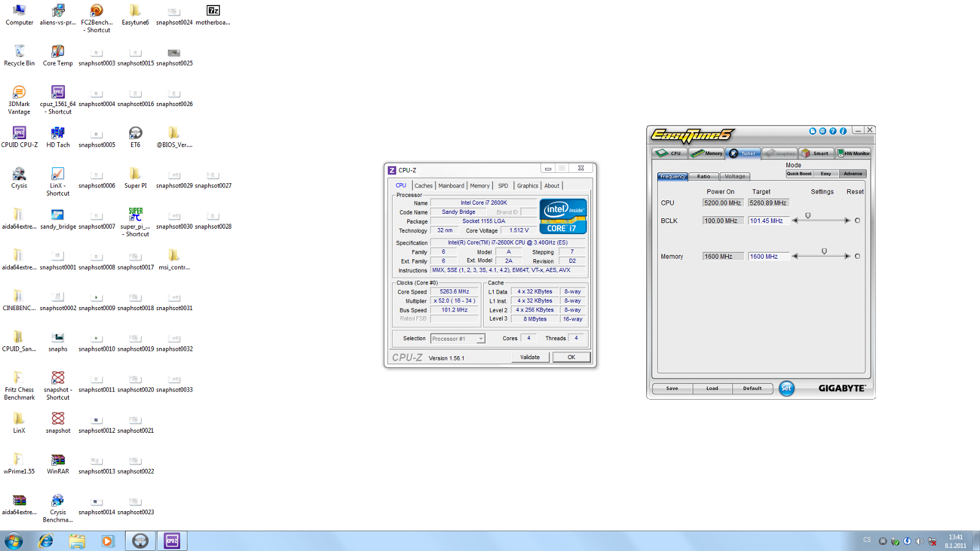980x551 pixels.
Task: Click the volume icon in system tray
Action: (x=919, y=541)
